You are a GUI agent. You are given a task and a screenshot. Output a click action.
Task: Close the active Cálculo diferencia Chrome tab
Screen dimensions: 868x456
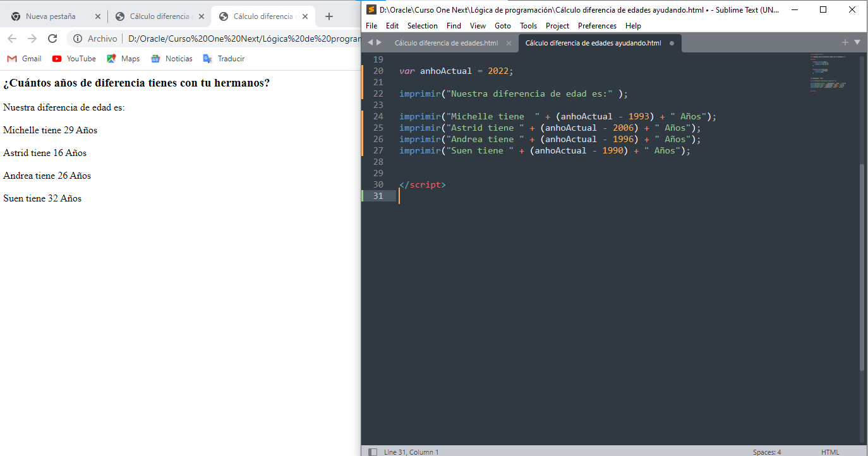coord(304,16)
